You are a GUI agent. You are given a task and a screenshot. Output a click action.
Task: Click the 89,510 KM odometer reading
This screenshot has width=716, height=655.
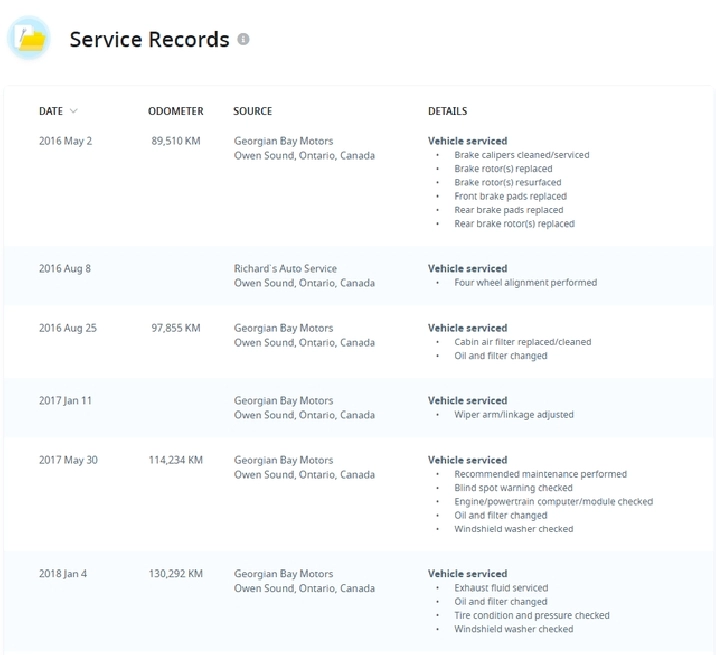(x=176, y=141)
